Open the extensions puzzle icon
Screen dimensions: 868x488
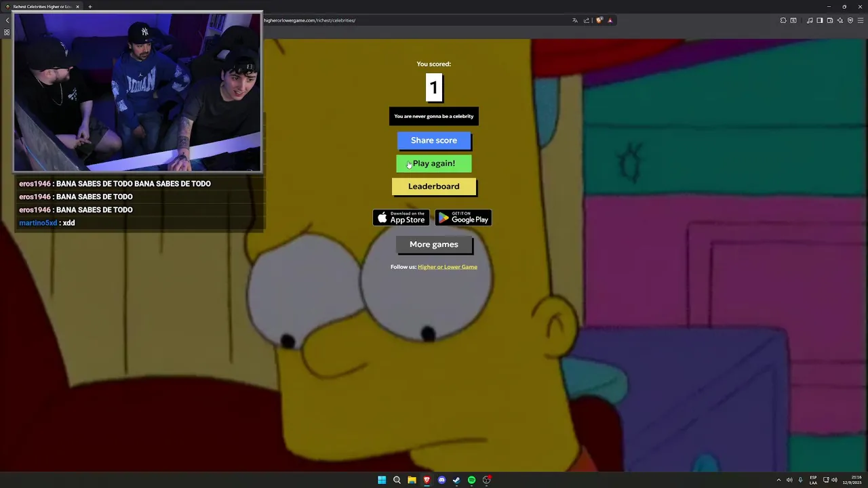783,20
